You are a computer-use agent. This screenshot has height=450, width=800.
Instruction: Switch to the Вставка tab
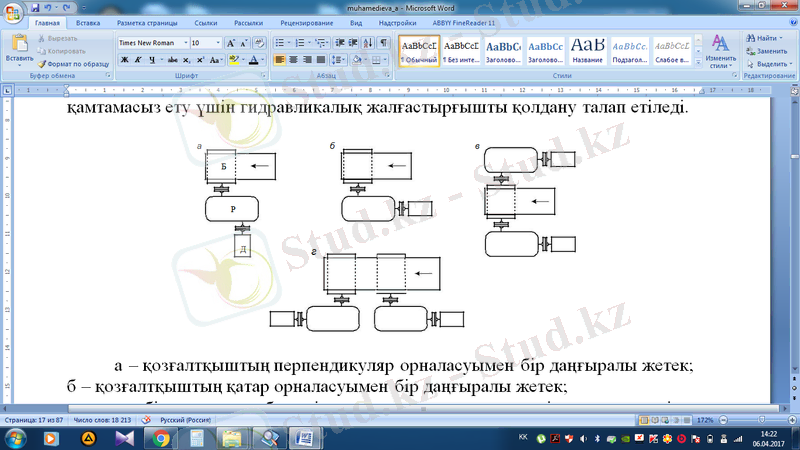tap(88, 23)
